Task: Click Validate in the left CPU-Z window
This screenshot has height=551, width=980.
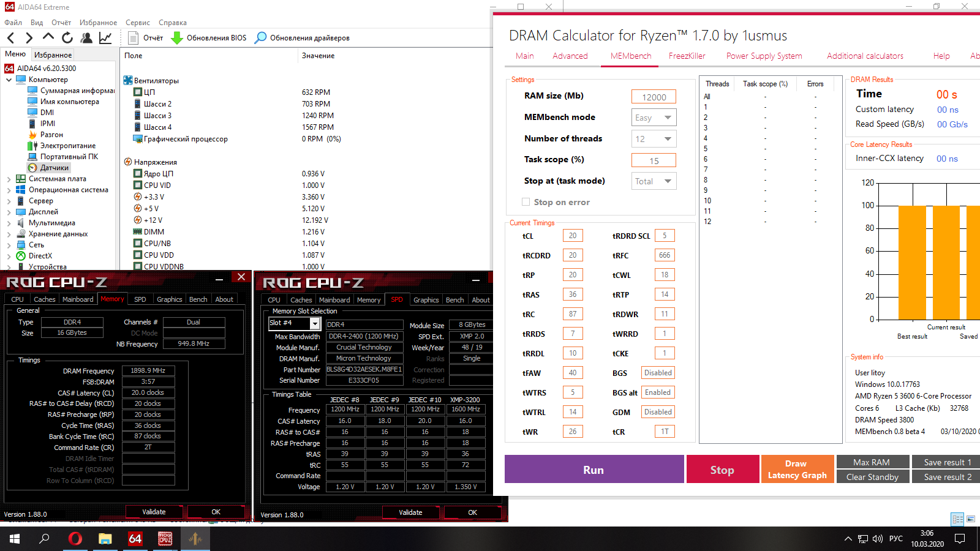Action: 154,512
